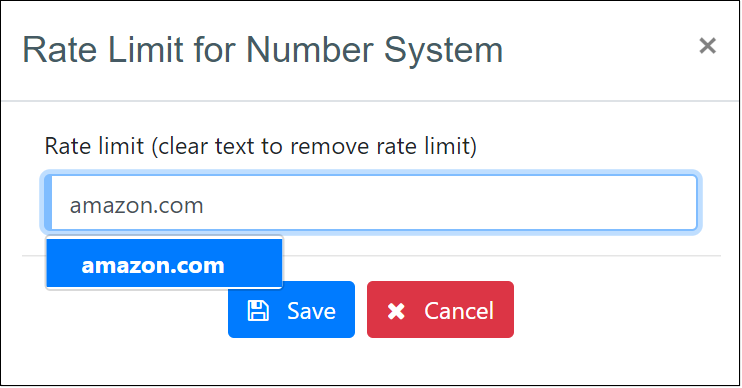Pick the highlighted blue suggestion item
Image resolution: width=742 pixels, height=388 pixels.
164,263
